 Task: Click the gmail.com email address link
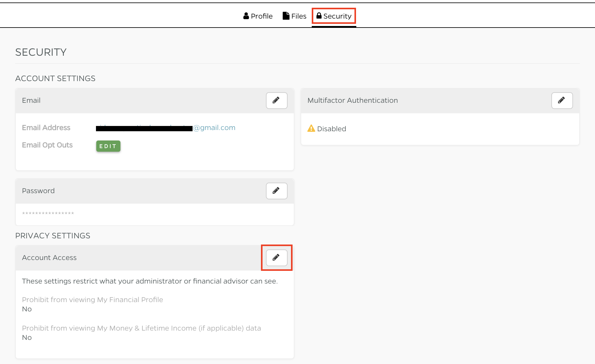point(214,128)
